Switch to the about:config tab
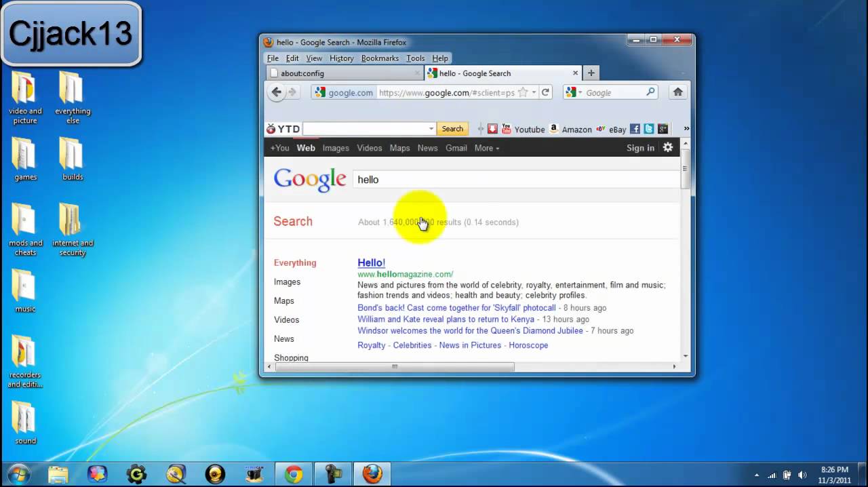 coord(344,73)
